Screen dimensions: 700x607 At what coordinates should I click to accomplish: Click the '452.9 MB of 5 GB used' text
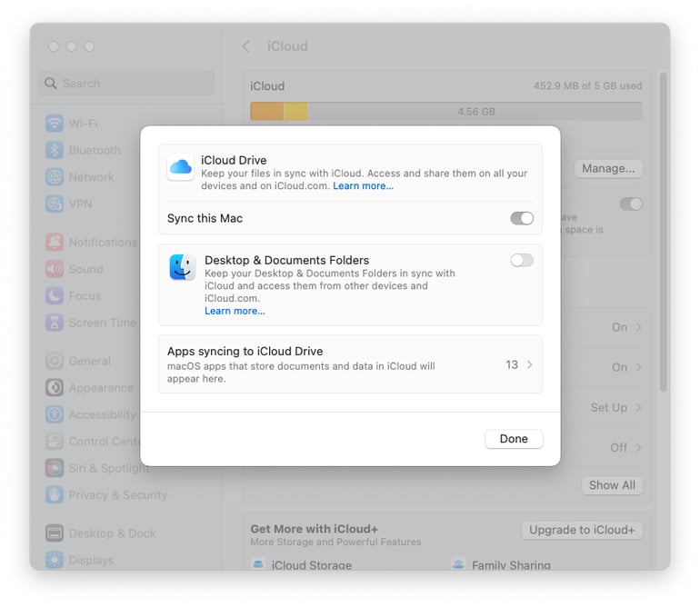tap(587, 85)
